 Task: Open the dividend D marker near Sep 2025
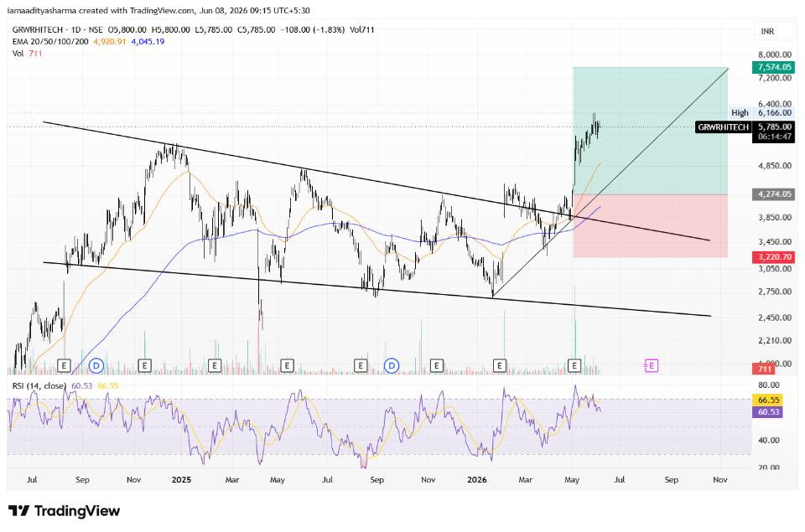pyautogui.click(x=392, y=365)
